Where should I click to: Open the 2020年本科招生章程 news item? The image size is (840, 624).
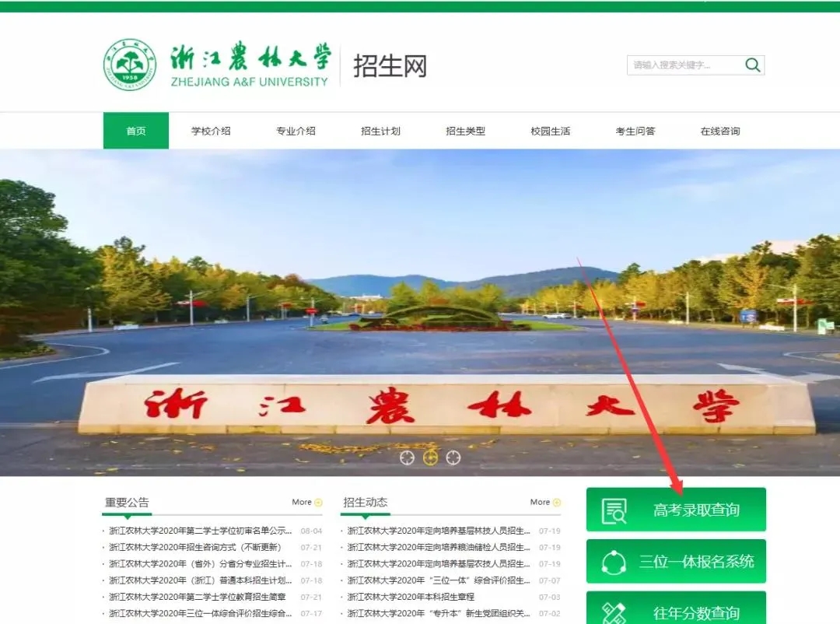pyautogui.click(x=411, y=597)
